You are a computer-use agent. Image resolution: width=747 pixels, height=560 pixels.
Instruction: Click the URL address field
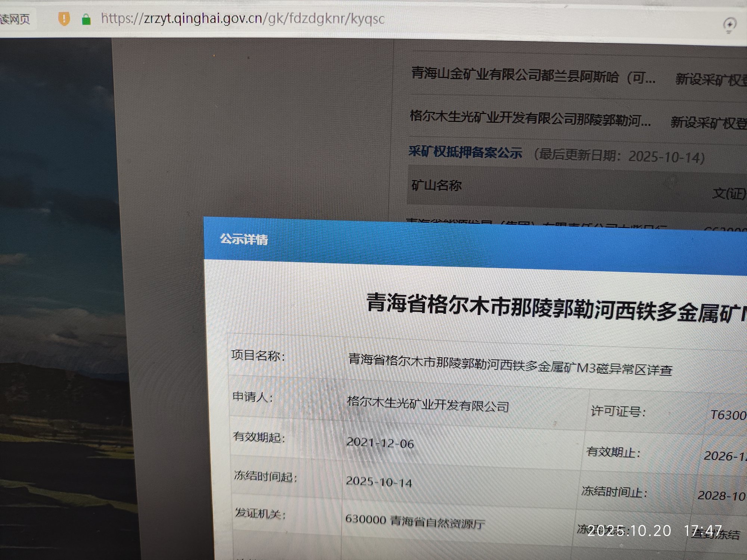243,18
